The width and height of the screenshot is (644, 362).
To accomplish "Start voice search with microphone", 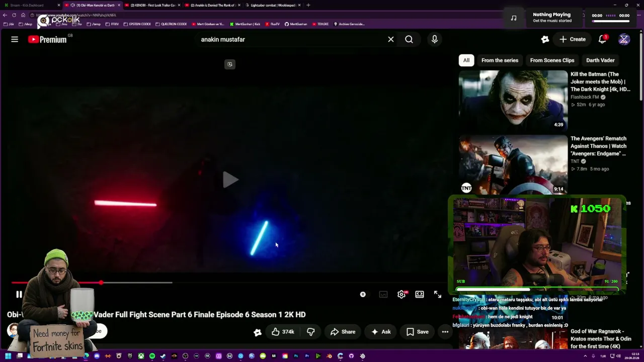I will [435, 39].
